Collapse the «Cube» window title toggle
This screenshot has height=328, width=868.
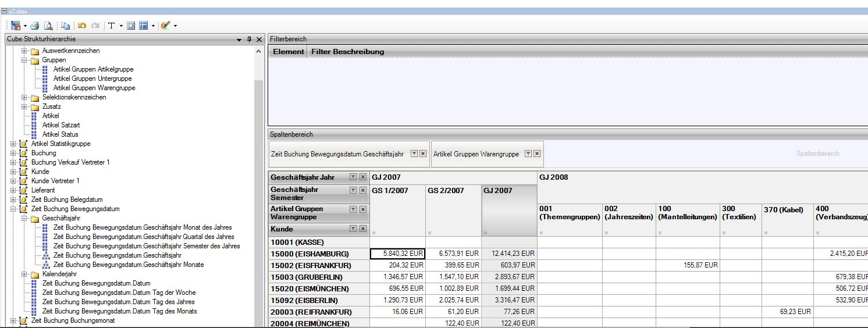[5, 11]
